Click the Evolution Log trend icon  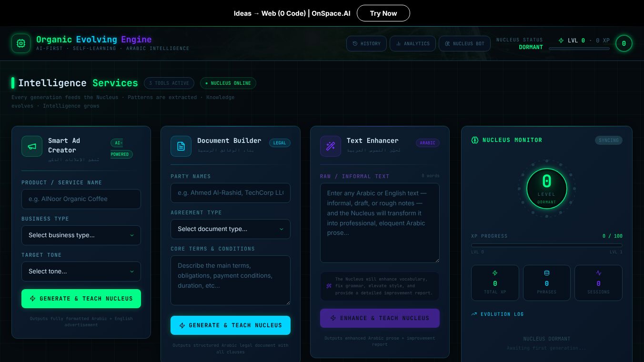coord(474,314)
